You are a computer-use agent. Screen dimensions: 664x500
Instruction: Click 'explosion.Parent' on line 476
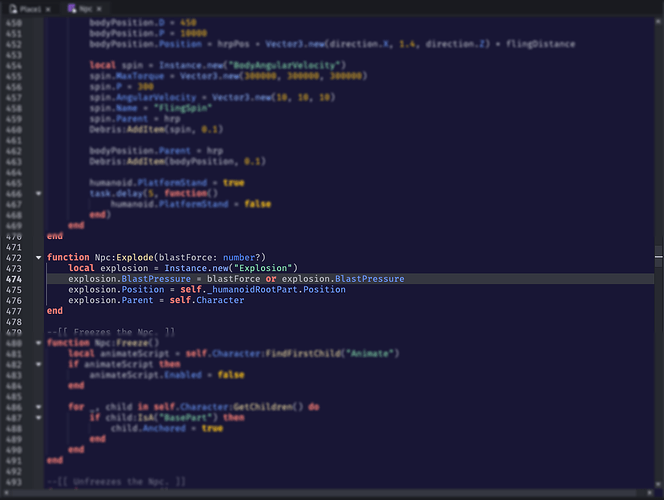click(111, 300)
